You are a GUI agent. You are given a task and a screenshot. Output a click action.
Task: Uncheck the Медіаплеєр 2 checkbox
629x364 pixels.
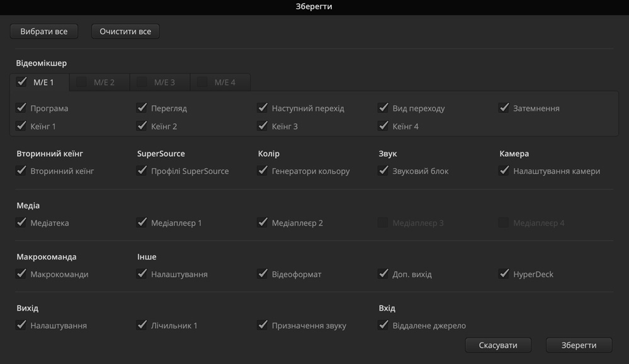click(263, 222)
